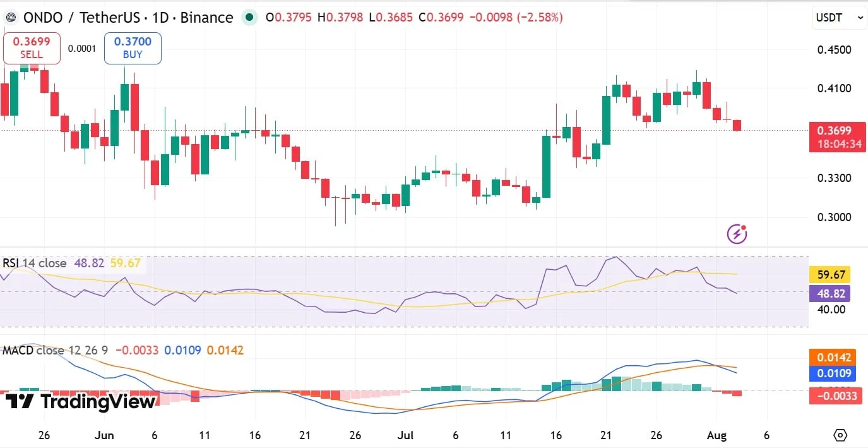868x448 pixels.
Task: Click the close price value C0.3699
Action: [441, 18]
